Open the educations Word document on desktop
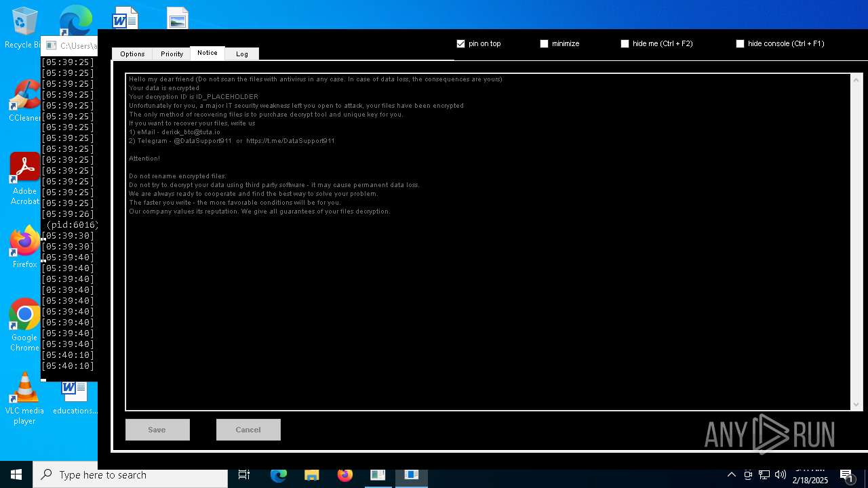The width and height of the screenshot is (868, 488). tap(75, 399)
